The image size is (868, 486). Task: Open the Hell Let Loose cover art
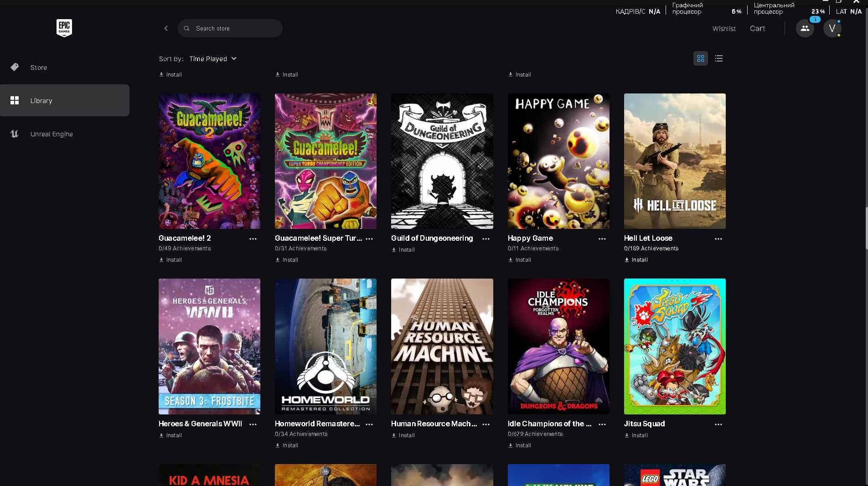tap(675, 161)
